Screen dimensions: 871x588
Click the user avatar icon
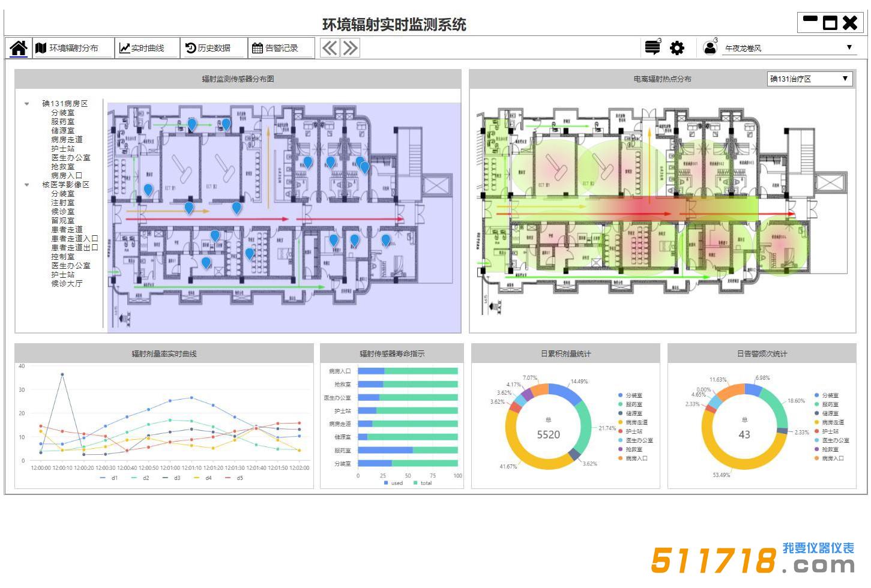click(710, 48)
